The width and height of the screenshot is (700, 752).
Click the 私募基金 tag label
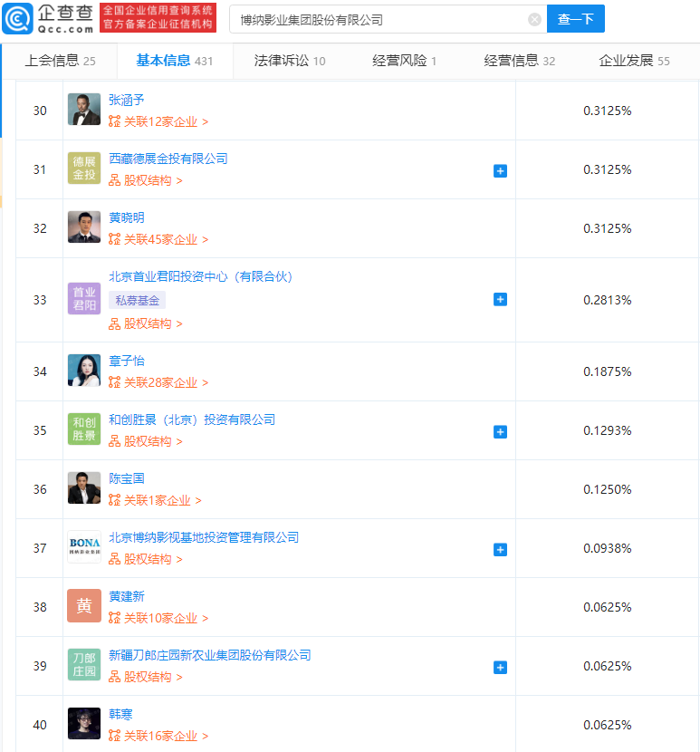137,300
